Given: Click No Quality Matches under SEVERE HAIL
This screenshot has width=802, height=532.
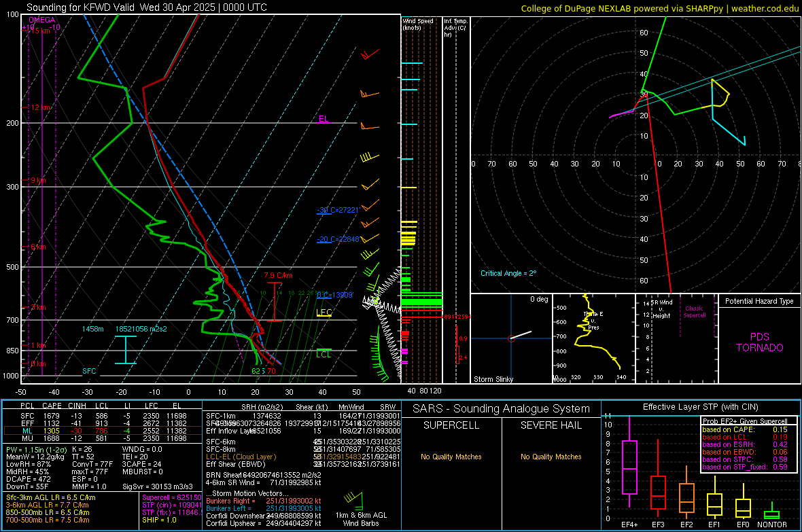Looking at the screenshot, I should coord(551,457).
